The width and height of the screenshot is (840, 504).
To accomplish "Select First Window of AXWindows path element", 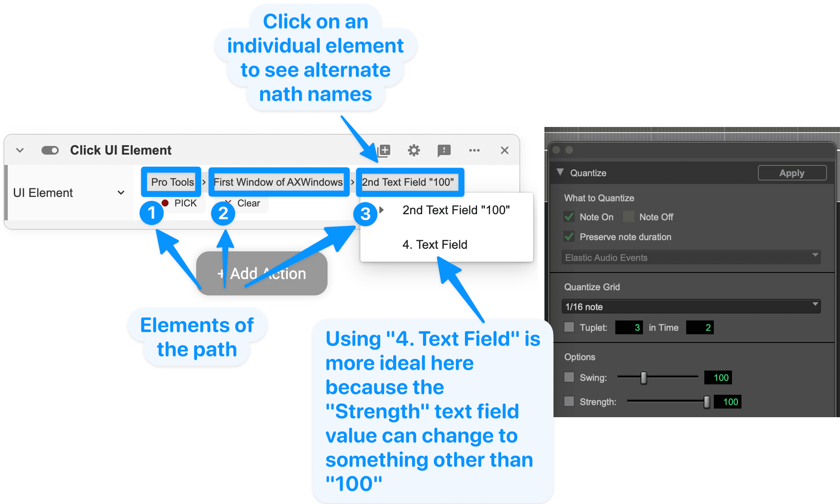I will click(278, 182).
